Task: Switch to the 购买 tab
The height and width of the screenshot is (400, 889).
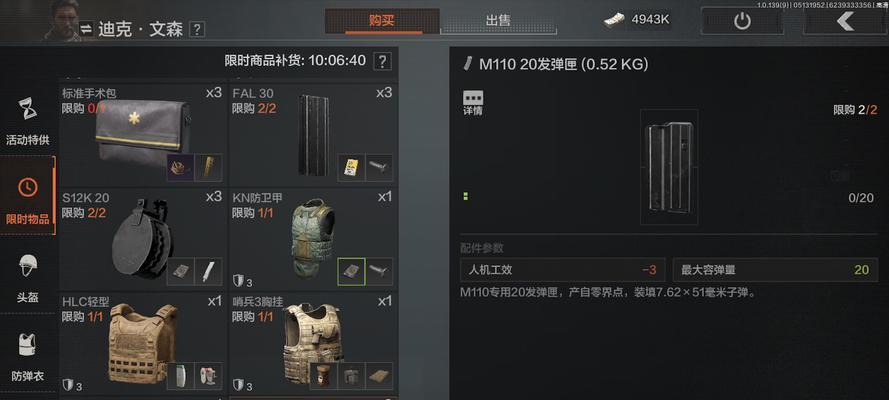Action: tap(382, 22)
